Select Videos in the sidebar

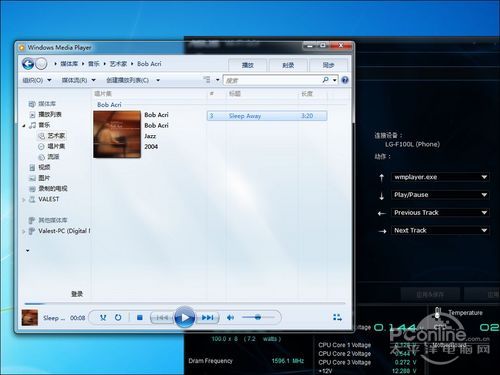pyautogui.click(x=40, y=167)
